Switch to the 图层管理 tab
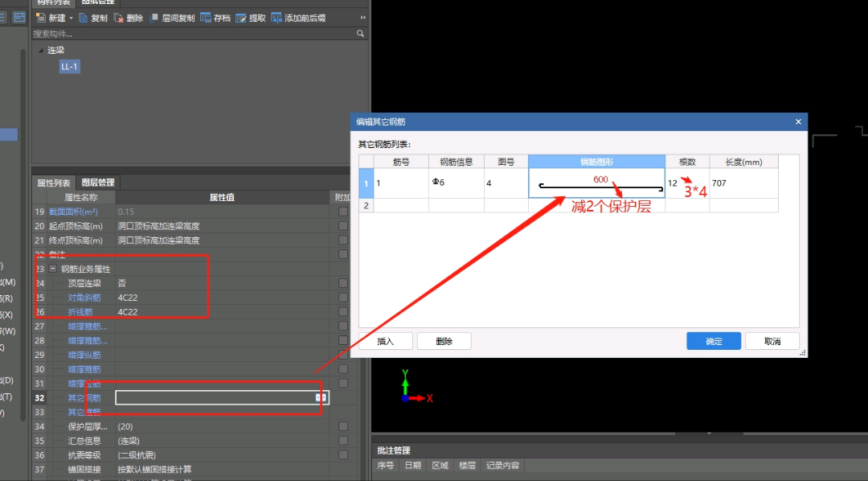 (x=98, y=183)
